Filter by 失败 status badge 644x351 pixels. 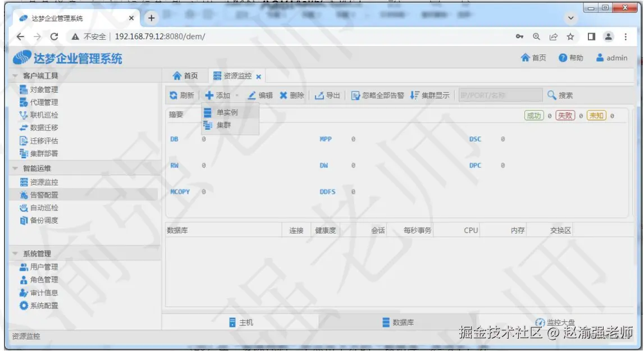(565, 116)
